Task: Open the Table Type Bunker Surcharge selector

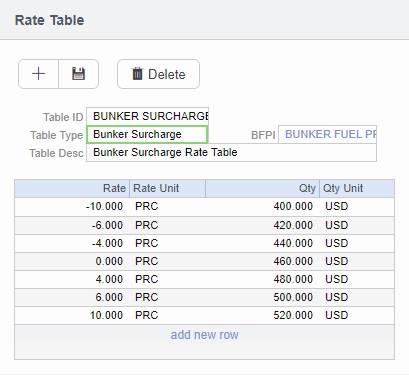Action: point(147,134)
